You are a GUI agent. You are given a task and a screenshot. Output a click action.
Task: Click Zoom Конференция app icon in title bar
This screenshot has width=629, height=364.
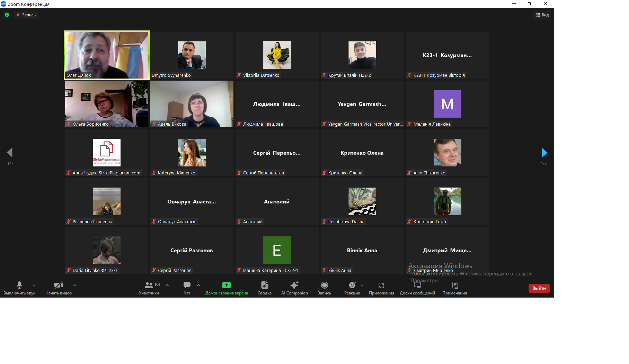pyautogui.click(x=3, y=4)
